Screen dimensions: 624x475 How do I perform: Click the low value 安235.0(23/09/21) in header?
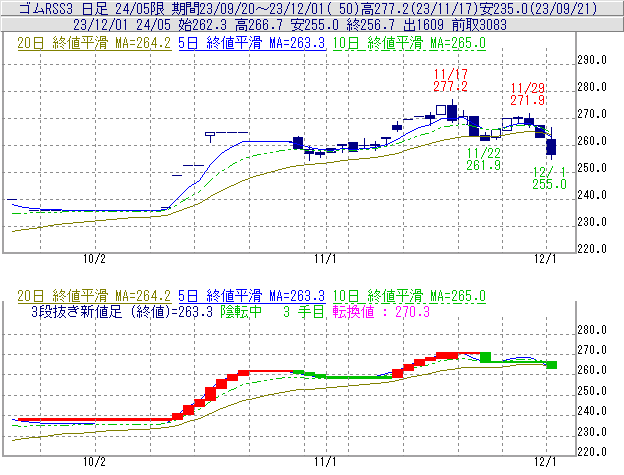[x=538, y=8]
